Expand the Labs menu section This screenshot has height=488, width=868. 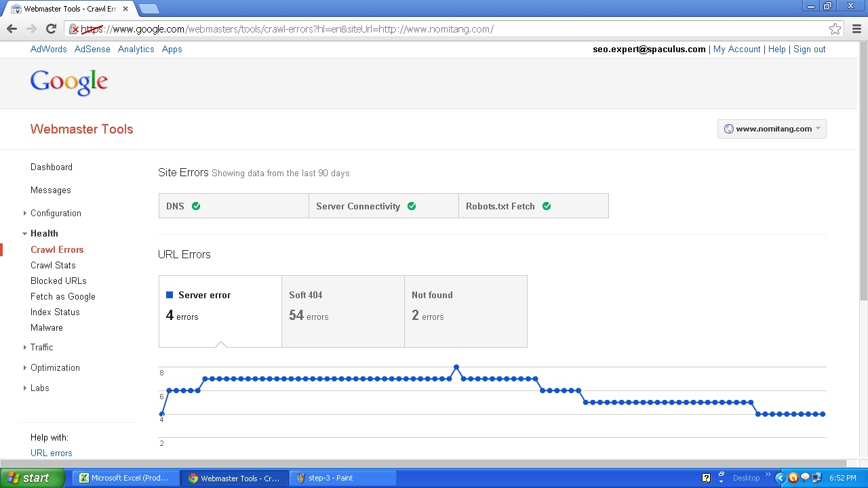[x=25, y=388]
